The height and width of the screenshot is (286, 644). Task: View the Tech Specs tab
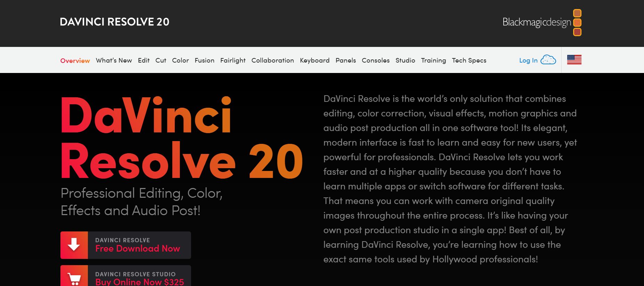point(469,60)
